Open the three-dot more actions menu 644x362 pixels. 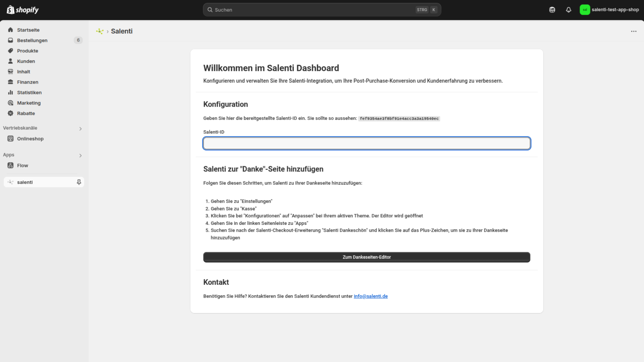634,31
